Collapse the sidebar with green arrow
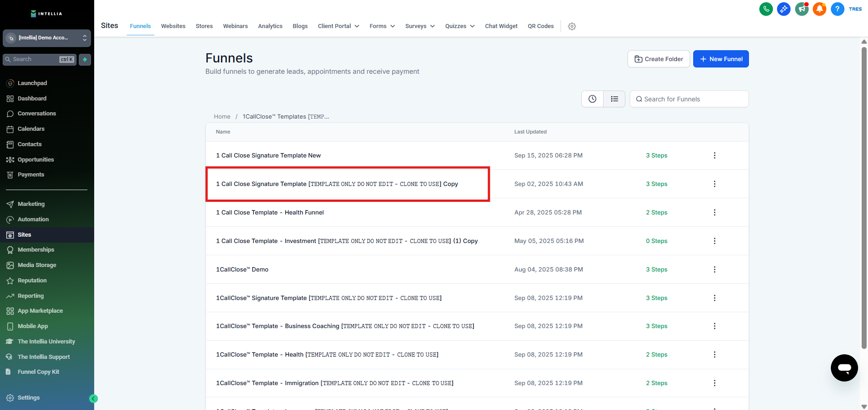This screenshot has height=410, width=868. (94, 399)
